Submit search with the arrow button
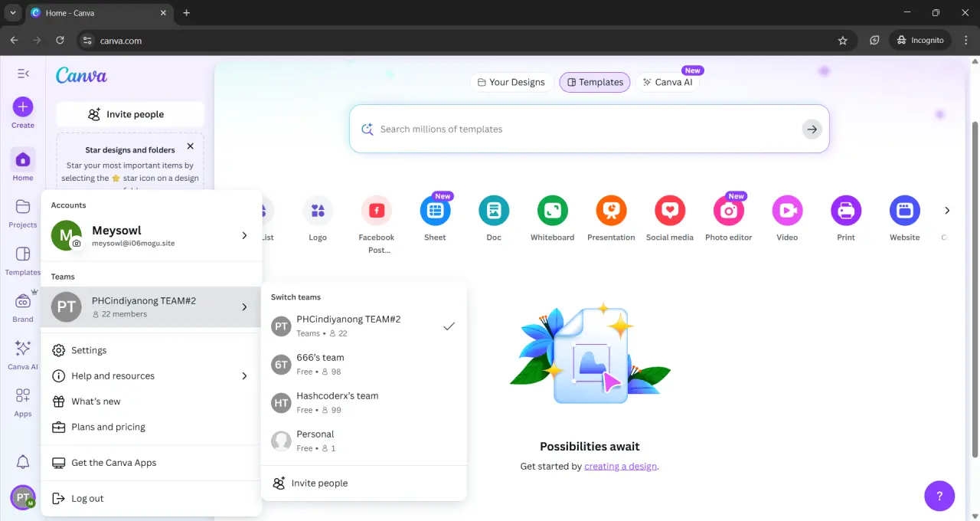 (x=812, y=129)
